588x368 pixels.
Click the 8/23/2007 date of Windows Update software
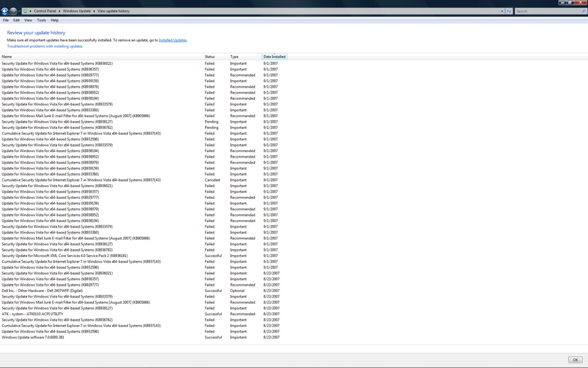(x=271, y=337)
